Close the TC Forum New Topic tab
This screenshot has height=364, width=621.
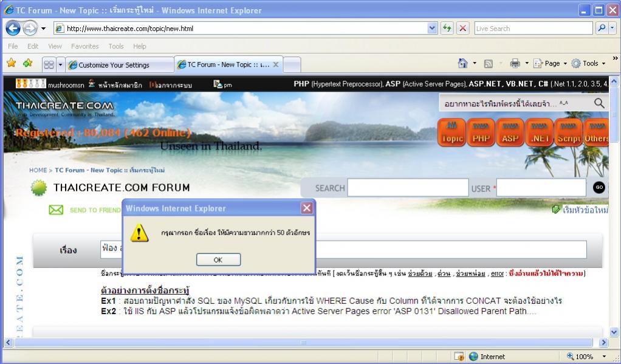(x=276, y=64)
